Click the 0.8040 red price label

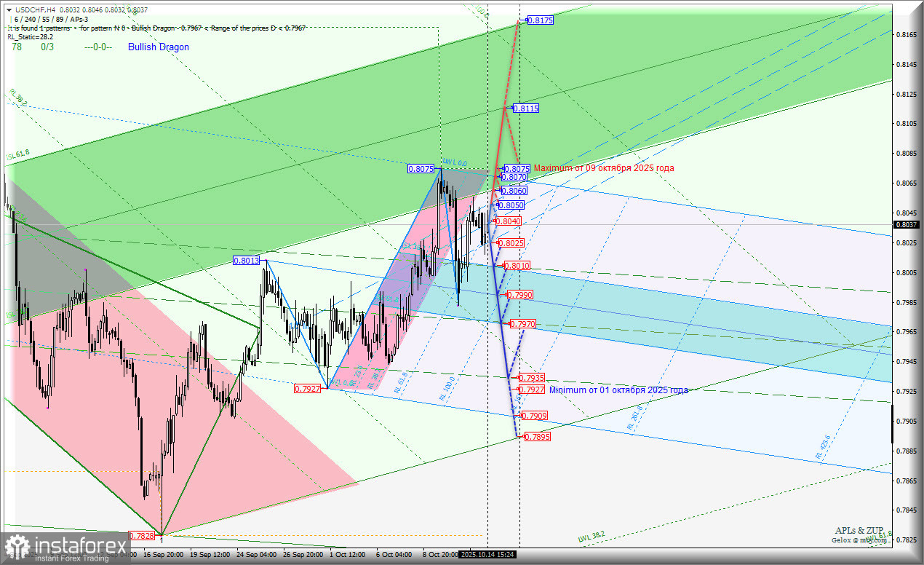coord(508,221)
